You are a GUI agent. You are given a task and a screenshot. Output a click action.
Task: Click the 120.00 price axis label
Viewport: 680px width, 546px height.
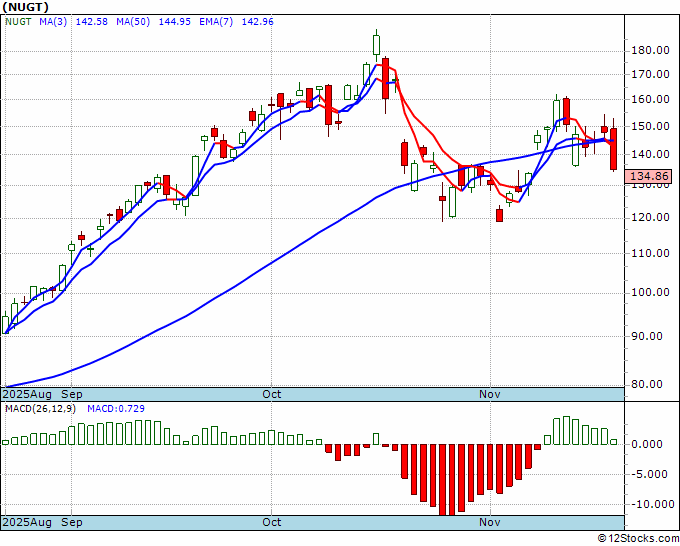650,218
